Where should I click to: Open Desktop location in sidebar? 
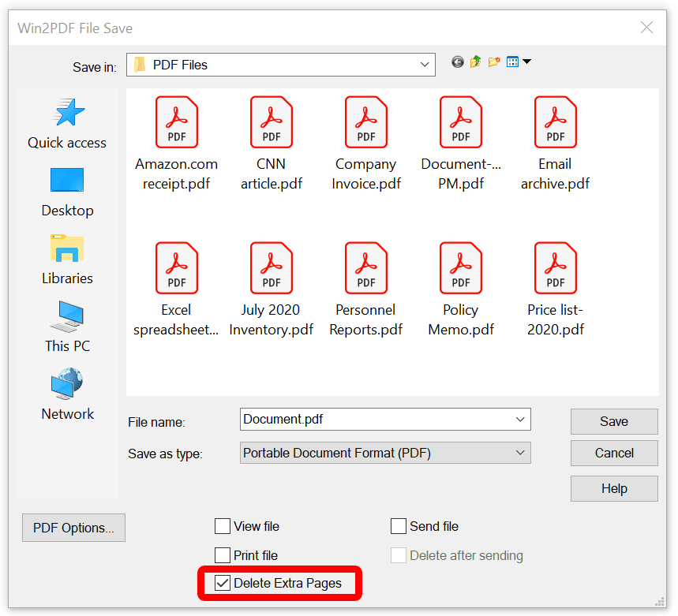tap(67, 192)
